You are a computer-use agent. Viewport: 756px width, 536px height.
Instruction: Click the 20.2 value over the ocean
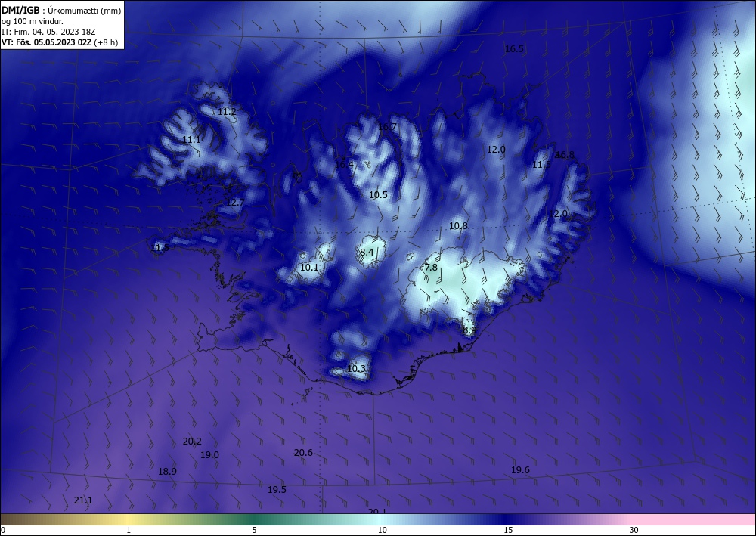[192, 441]
